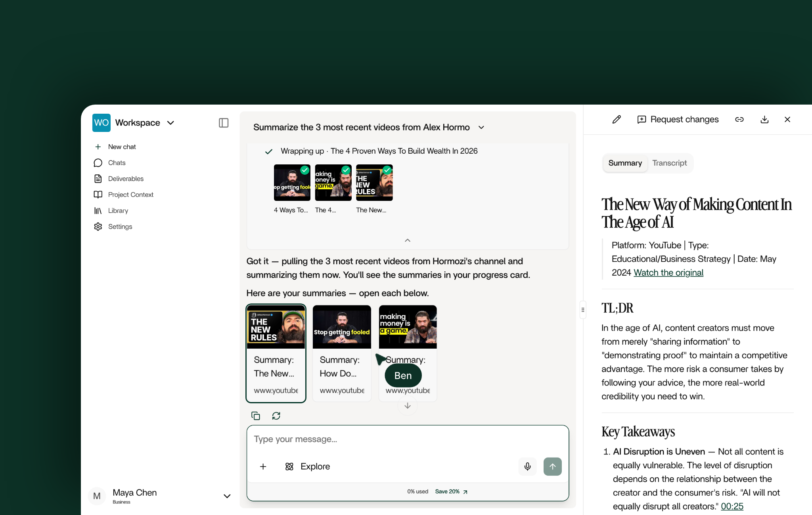Open the Summary: How Do... card

[x=342, y=353]
